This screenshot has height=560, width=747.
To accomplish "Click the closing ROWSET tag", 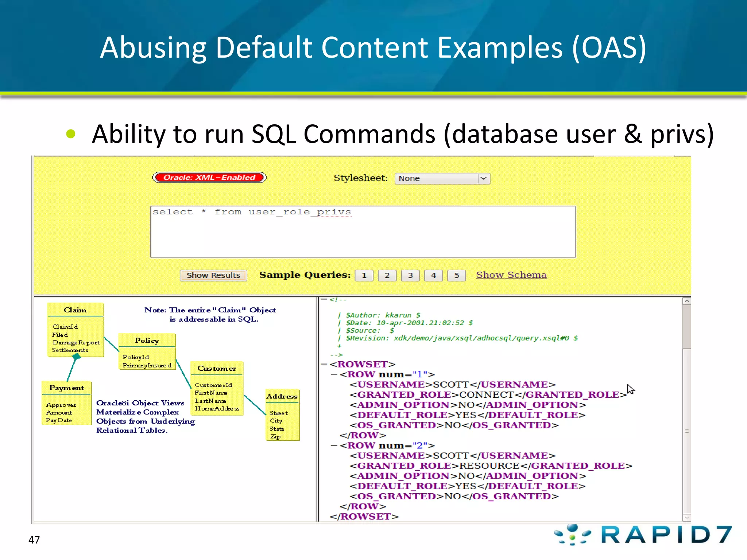I will (x=364, y=516).
